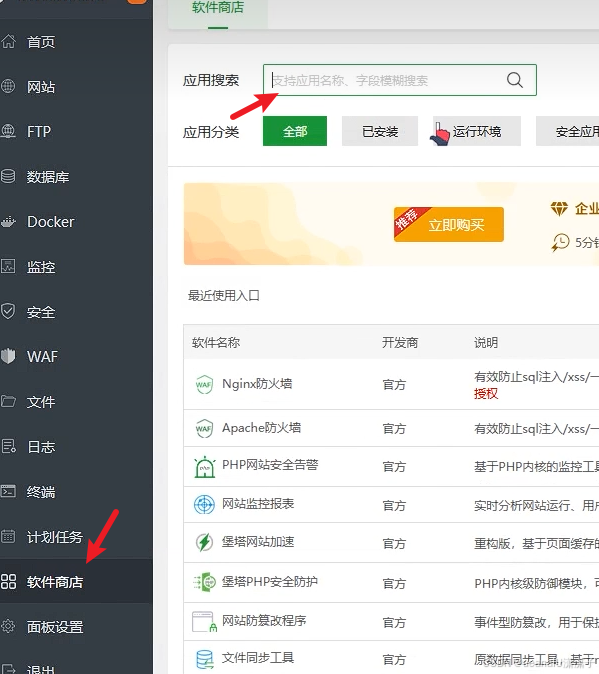
Task: Click the 网站防篡改程序 lock window icon
Action: (x=205, y=622)
